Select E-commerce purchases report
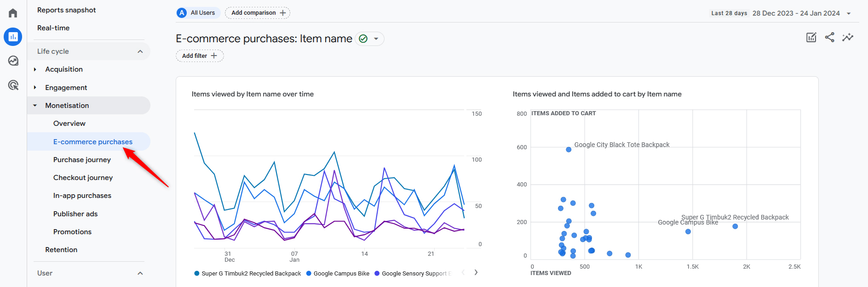This screenshot has height=287, width=868. pos(92,141)
